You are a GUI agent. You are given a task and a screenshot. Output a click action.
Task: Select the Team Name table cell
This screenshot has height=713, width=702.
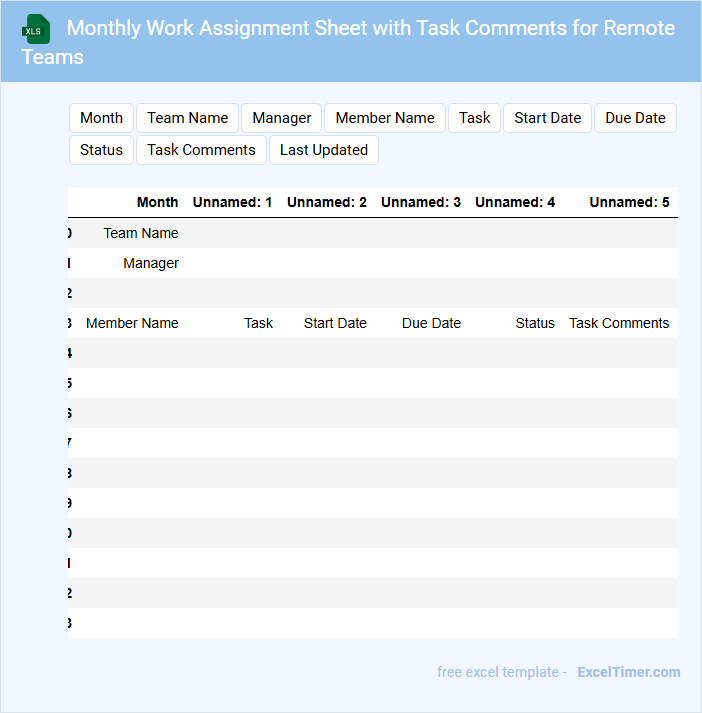click(141, 233)
